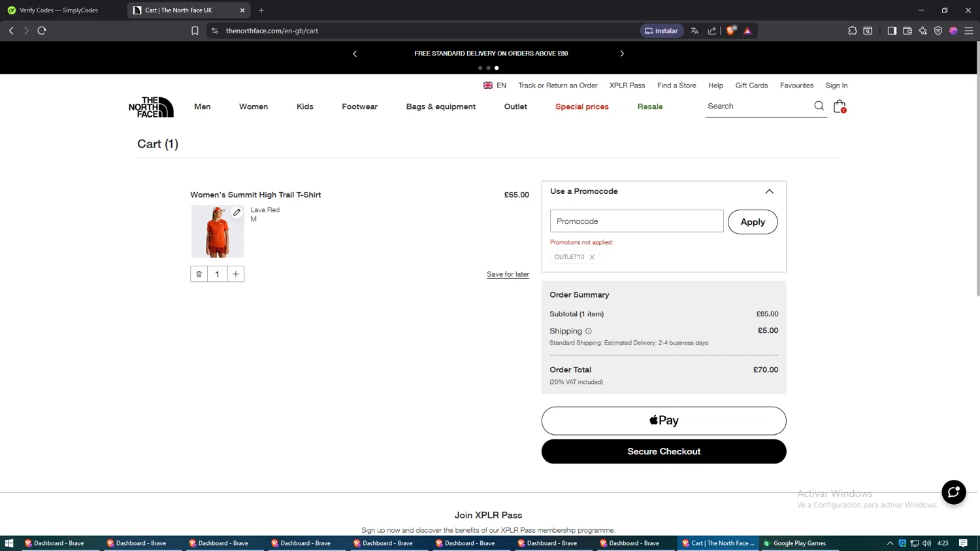Open browser extensions puzzle icon
This screenshot has height=551, width=980.
coord(852,31)
